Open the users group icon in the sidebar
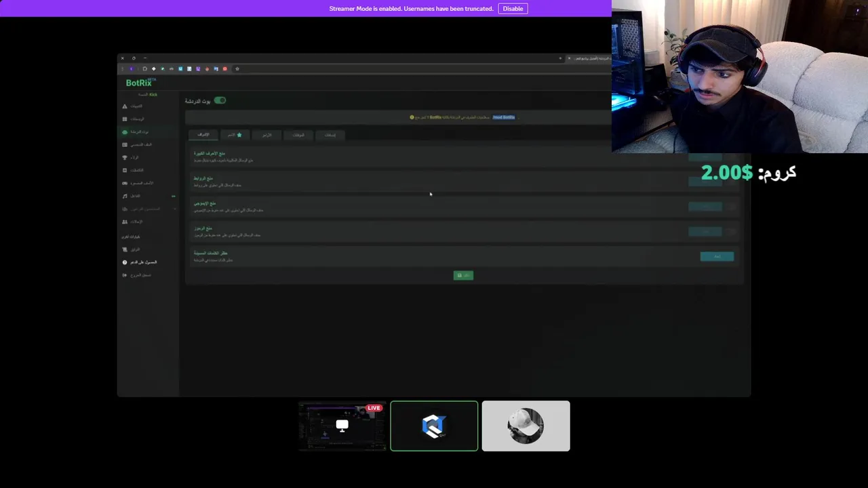868x488 pixels. [125, 222]
